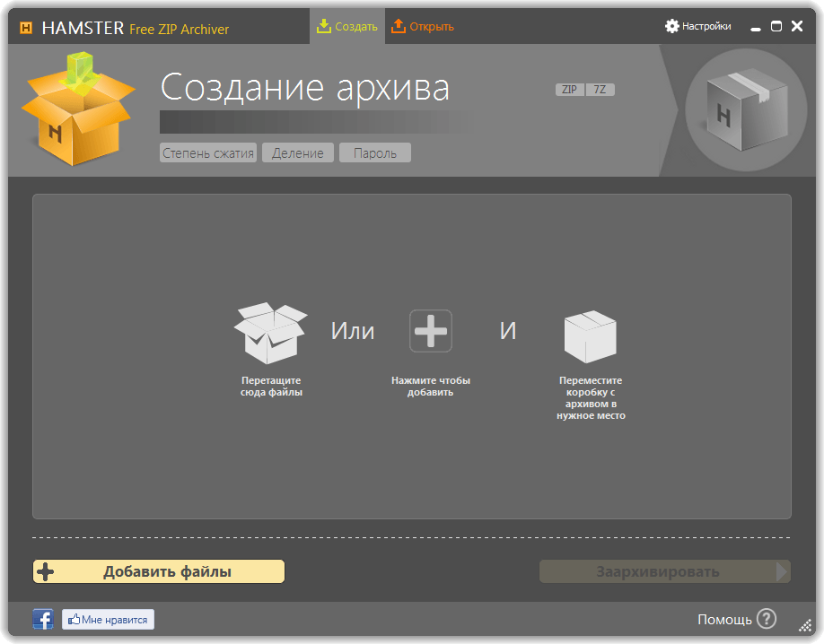Click the large orange box icon
The image size is (824, 644).
(x=78, y=109)
